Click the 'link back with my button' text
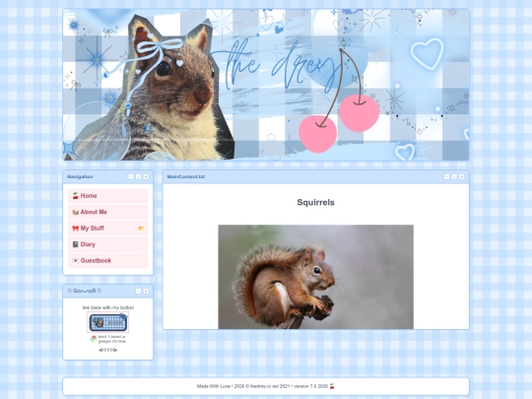The width and height of the screenshot is (532, 399). (x=108, y=307)
